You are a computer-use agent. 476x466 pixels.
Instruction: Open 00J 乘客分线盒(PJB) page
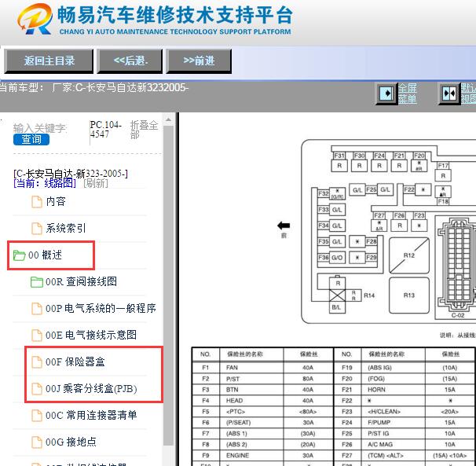91,388
